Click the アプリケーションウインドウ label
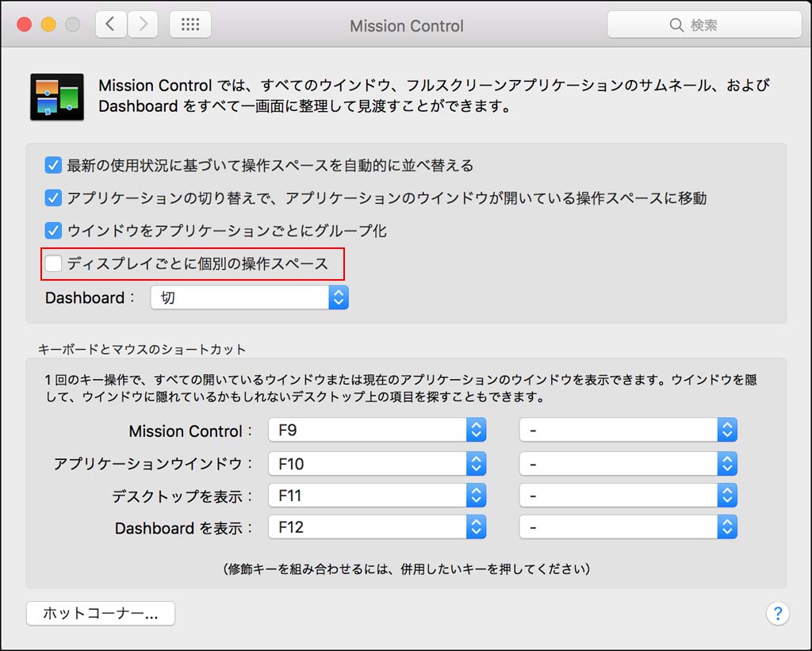Screen dimensions: 812x651 point(153,464)
